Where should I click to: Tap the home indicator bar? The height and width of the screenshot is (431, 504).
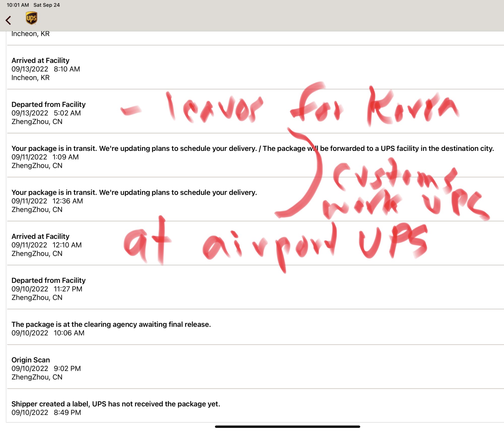pyautogui.click(x=287, y=427)
